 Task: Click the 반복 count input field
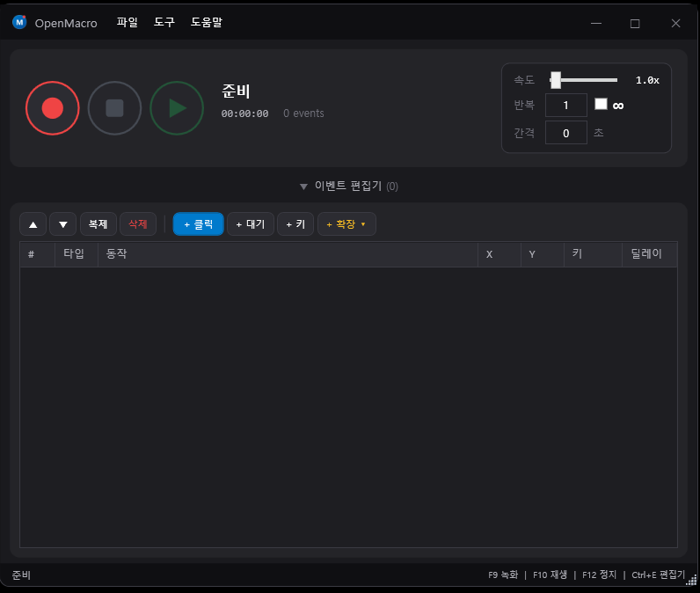click(565, 106)
